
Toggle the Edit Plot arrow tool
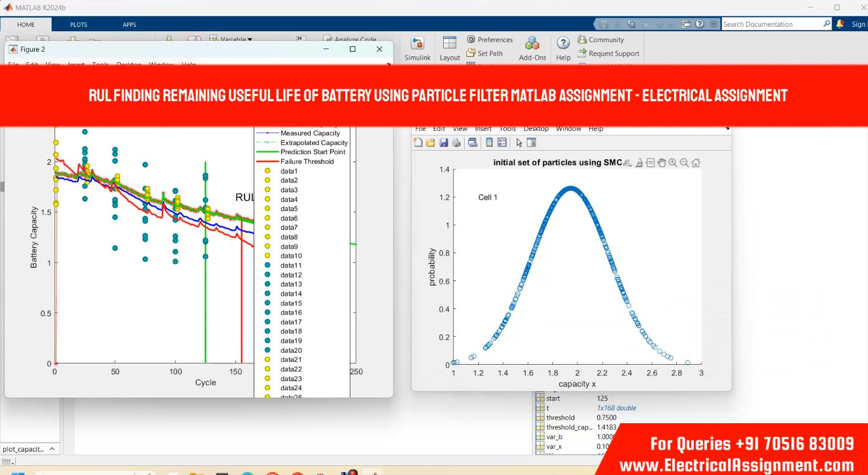click(x=519, y=143)
